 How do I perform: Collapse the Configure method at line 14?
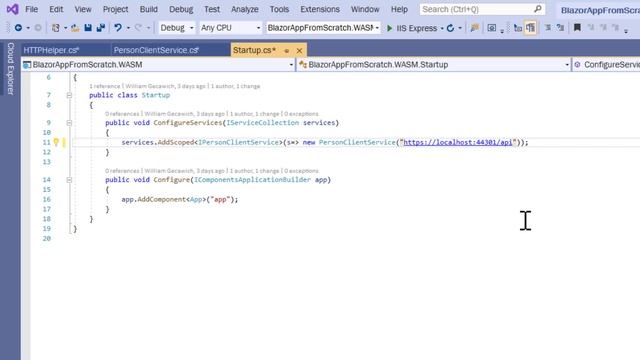[x=69, y=180]
